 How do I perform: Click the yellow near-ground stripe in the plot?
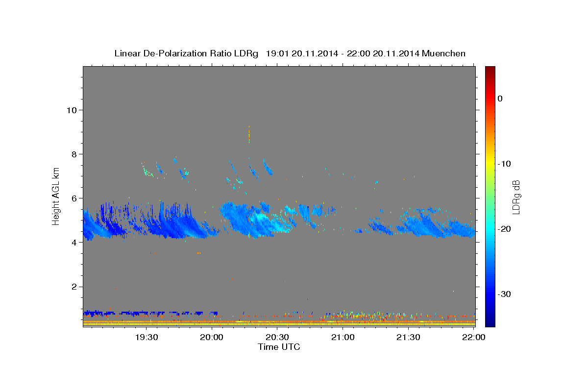pos(279,324)
